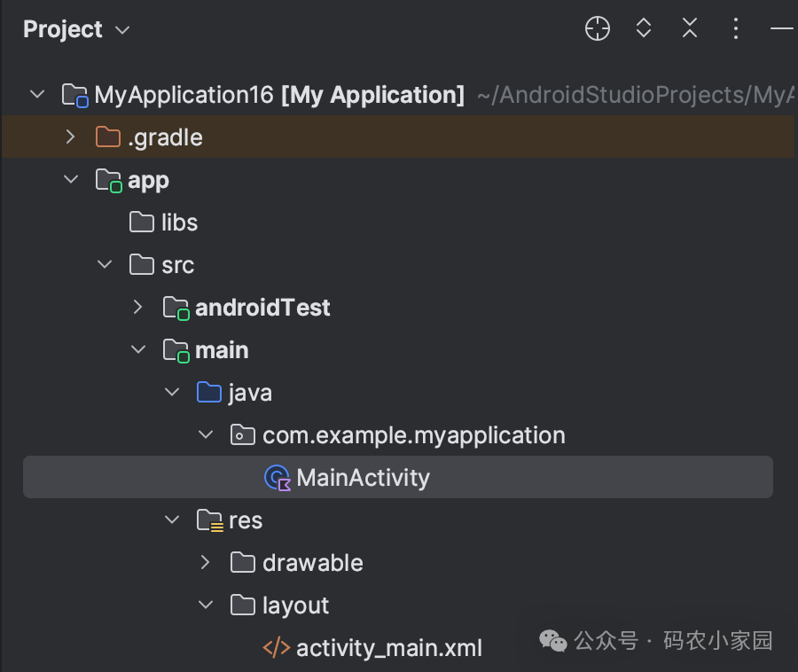Collapse the java folder node
This screenshot has width=798, height=672.
pos(172,392)
